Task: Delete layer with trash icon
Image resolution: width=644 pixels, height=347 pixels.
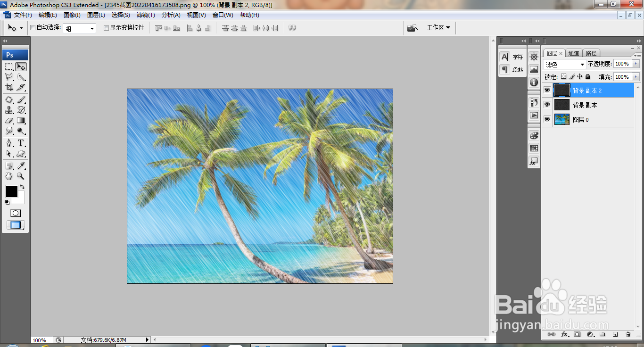Action: click(628, 334)
